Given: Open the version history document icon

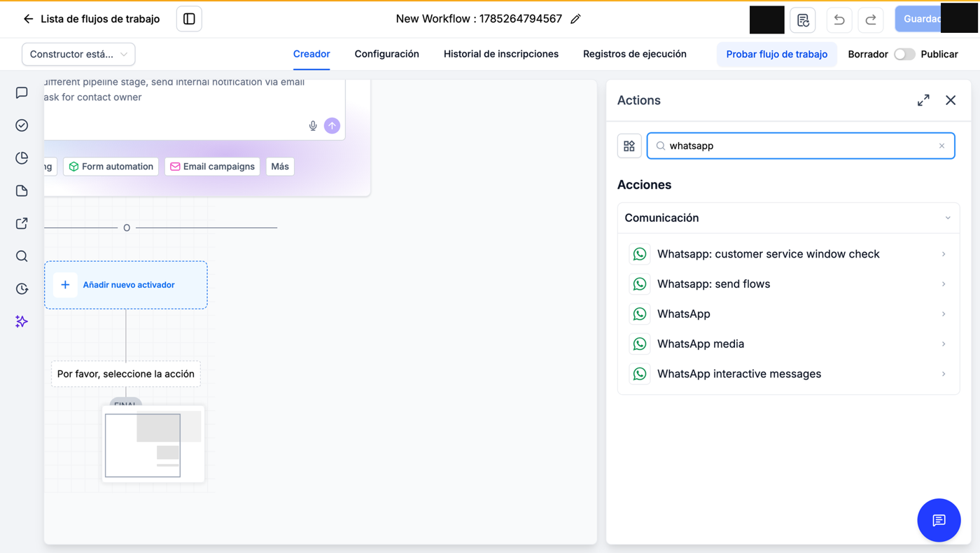Looking at the screenshot, I should [x=803, y=20].
